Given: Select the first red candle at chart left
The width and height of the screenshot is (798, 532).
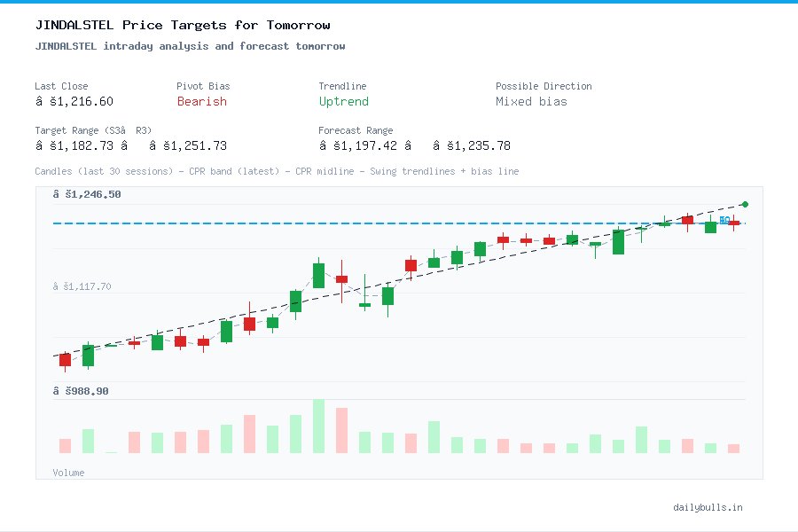Looking at the screenshot, I should click(x=65, y=359).
